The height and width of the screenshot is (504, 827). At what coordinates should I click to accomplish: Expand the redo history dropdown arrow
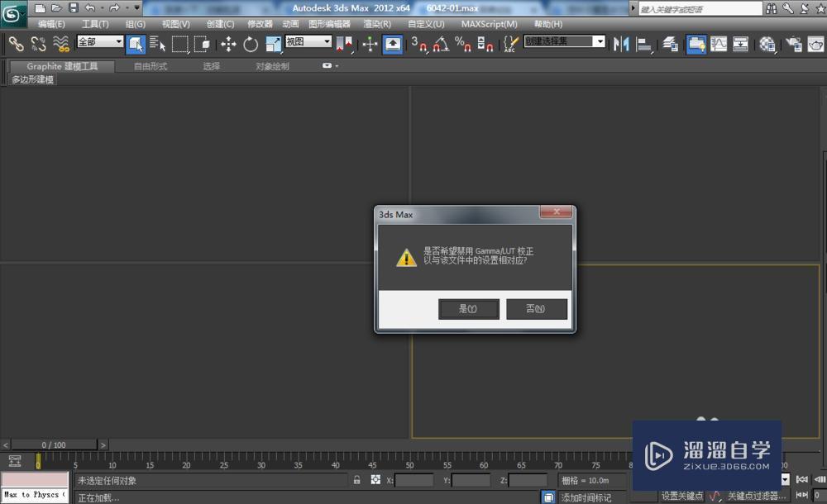(127, 8)
